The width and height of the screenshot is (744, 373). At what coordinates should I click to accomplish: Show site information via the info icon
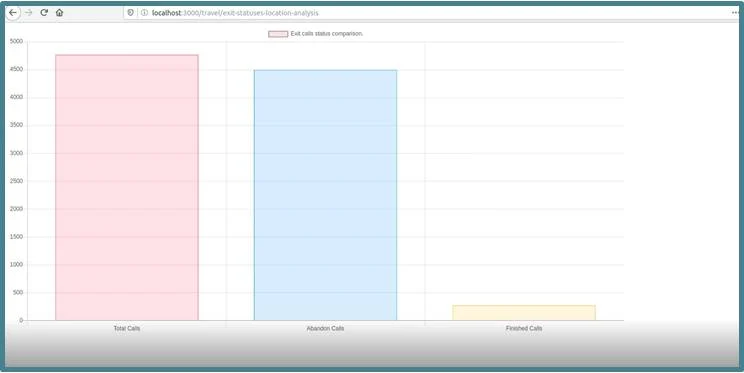tap(144, 13)
